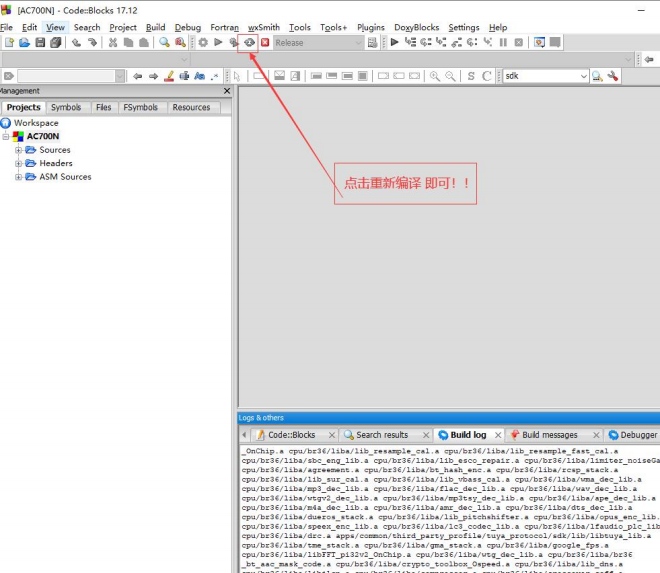The image size is (660, 573).
Task: Expand the Headers folder node
Action: point(18,163)
